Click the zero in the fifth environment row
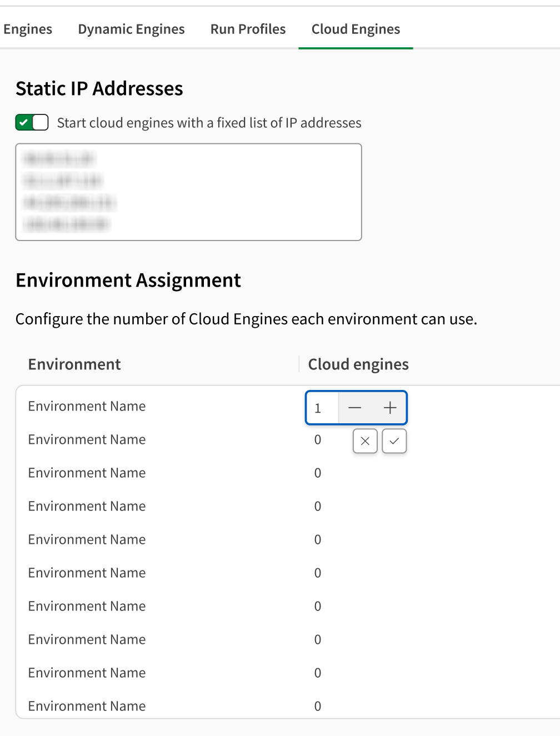The height and width of the screenshot is (736, 560). tap(317, 539)
